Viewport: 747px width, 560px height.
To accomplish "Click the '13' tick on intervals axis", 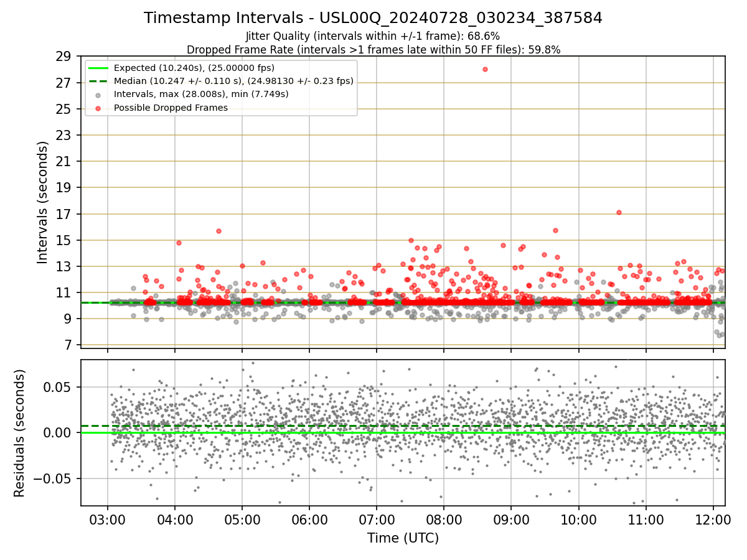I will coord(64,266).
